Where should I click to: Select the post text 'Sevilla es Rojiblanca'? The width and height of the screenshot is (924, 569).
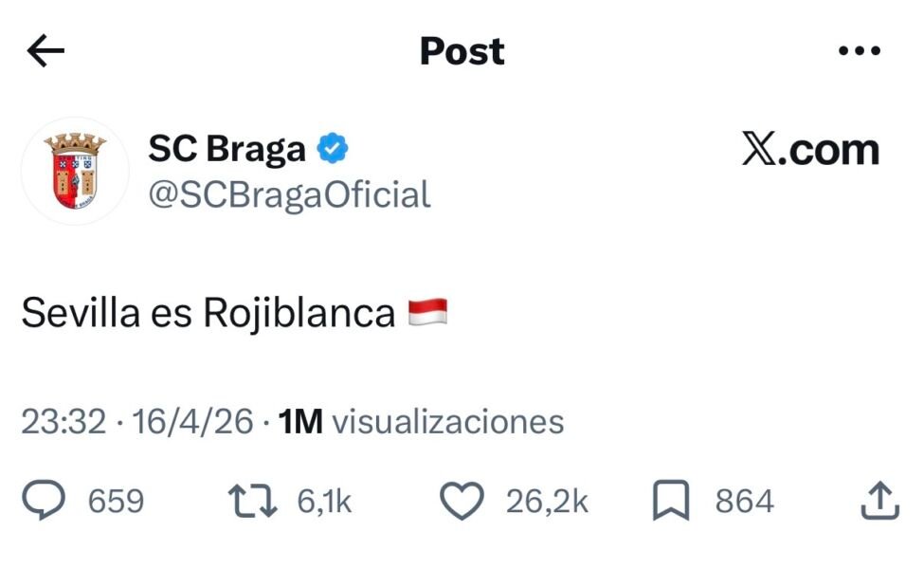click(208, 313)
